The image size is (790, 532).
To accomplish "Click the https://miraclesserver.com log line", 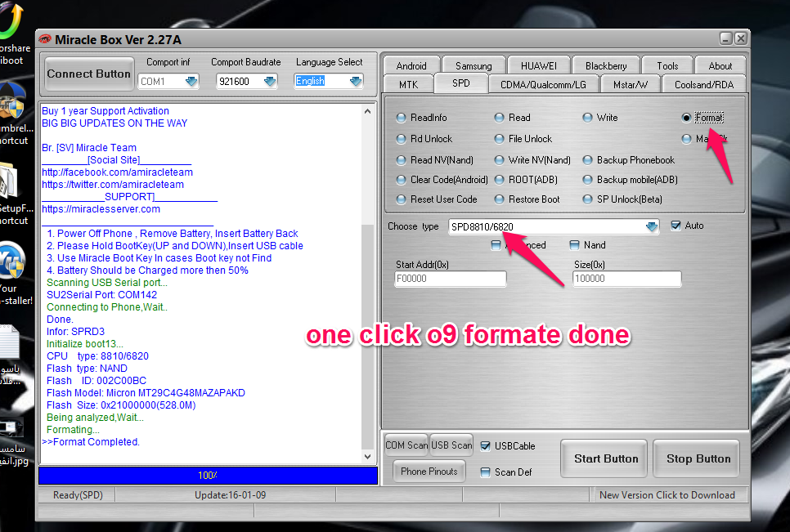I will (101, 209).
